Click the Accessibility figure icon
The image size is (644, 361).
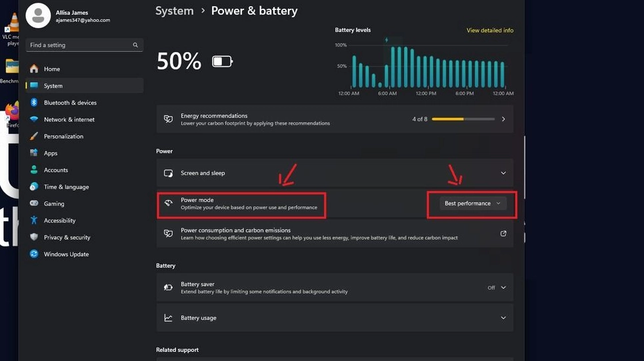click(34, 220)
